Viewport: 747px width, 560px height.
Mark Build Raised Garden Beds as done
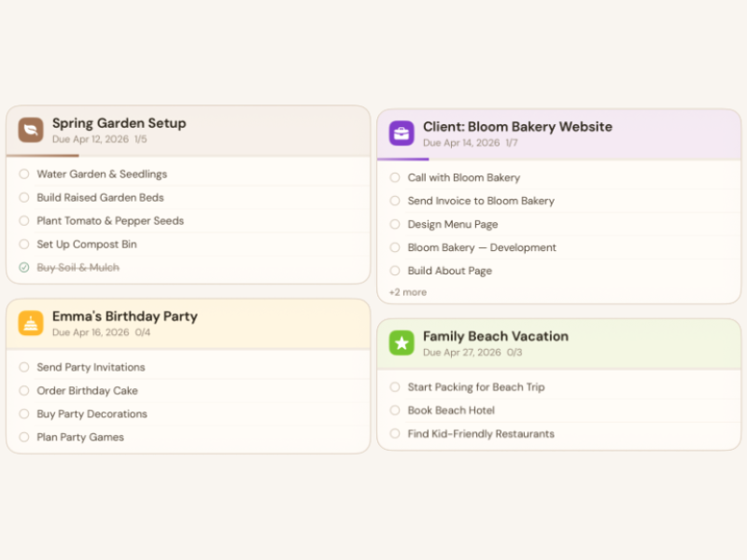tap(23, 197)
